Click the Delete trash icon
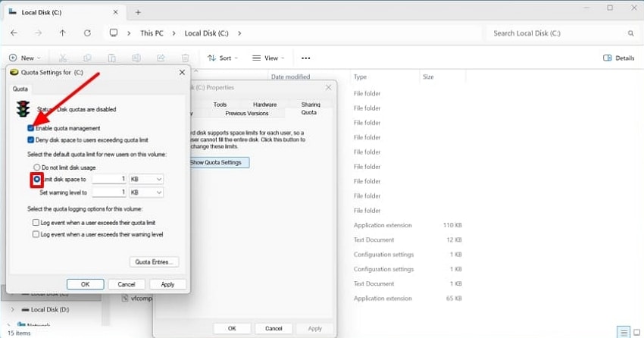 (x=185, y=58)
